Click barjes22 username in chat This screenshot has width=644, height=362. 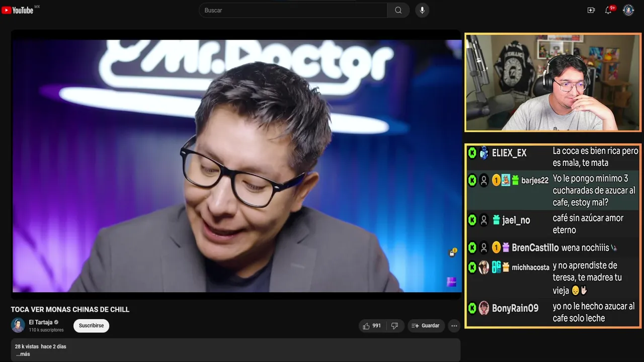535,180
